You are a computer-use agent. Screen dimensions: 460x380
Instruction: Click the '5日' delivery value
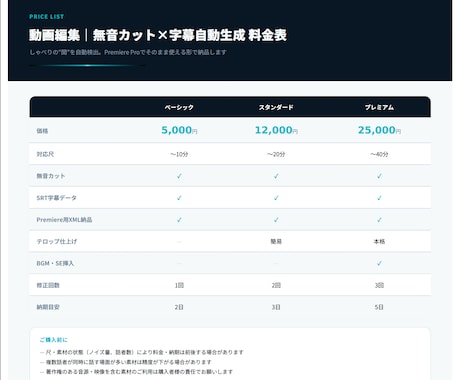379,307
